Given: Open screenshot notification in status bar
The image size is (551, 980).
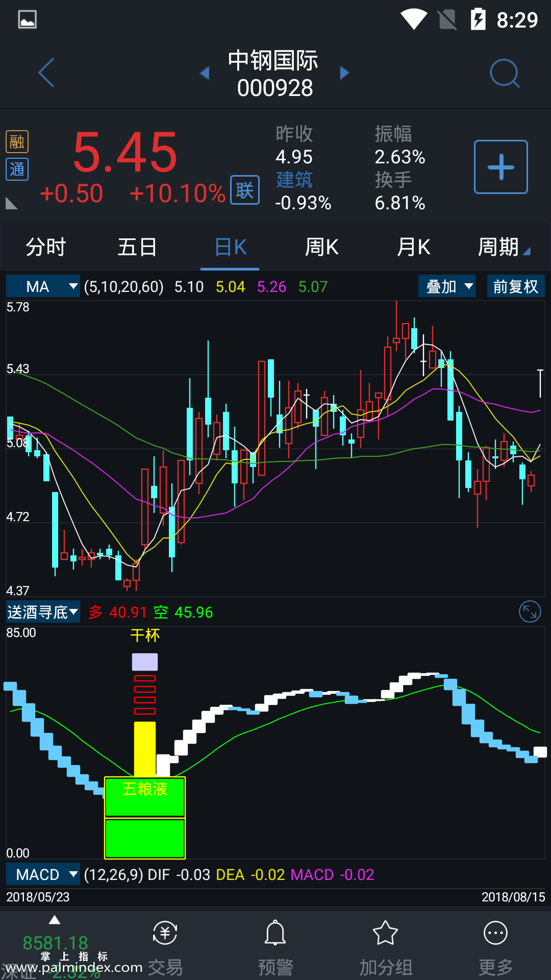Looking at the screenshot, I should 27,19.
